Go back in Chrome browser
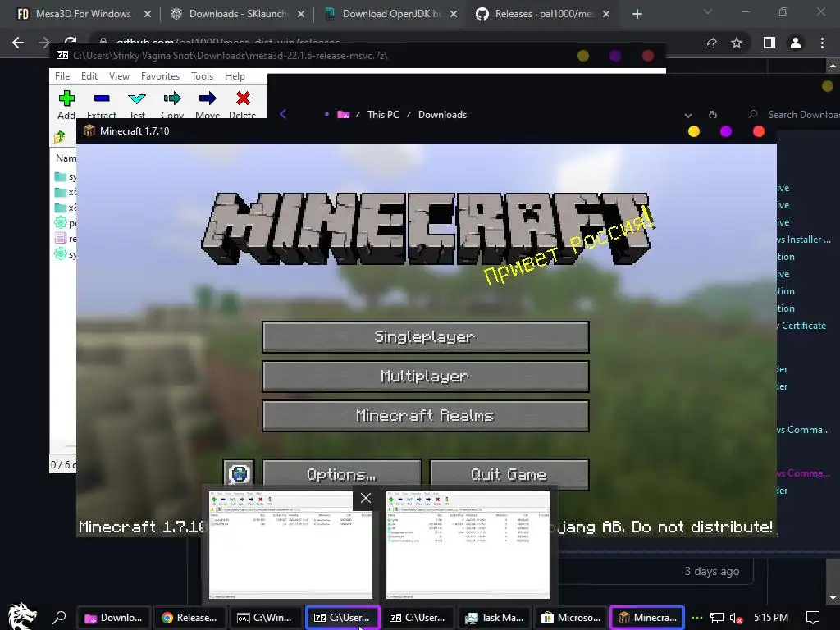 tap(18, 43)
